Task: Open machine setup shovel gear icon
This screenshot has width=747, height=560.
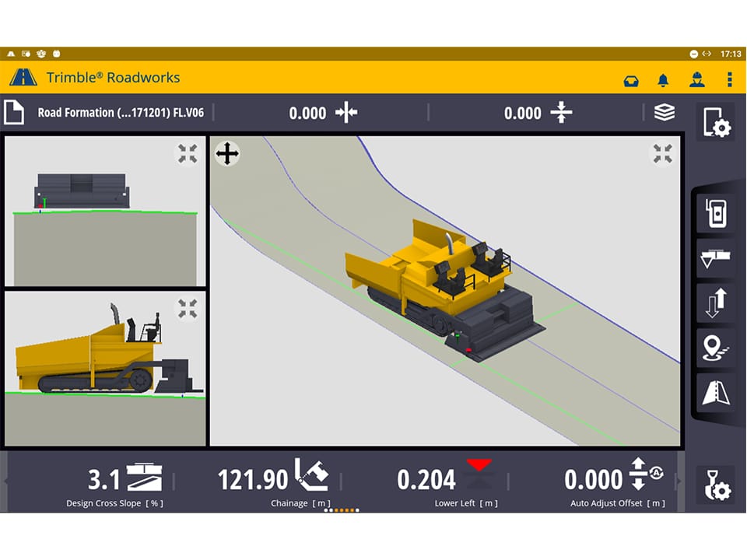Action: coord(717,485)
